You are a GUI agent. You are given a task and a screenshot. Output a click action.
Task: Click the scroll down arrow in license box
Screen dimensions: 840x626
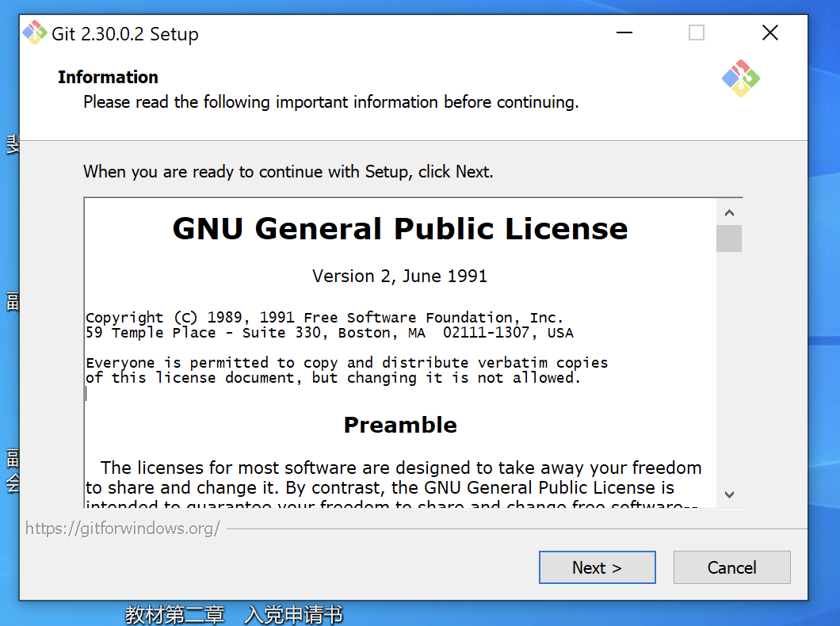728,494
